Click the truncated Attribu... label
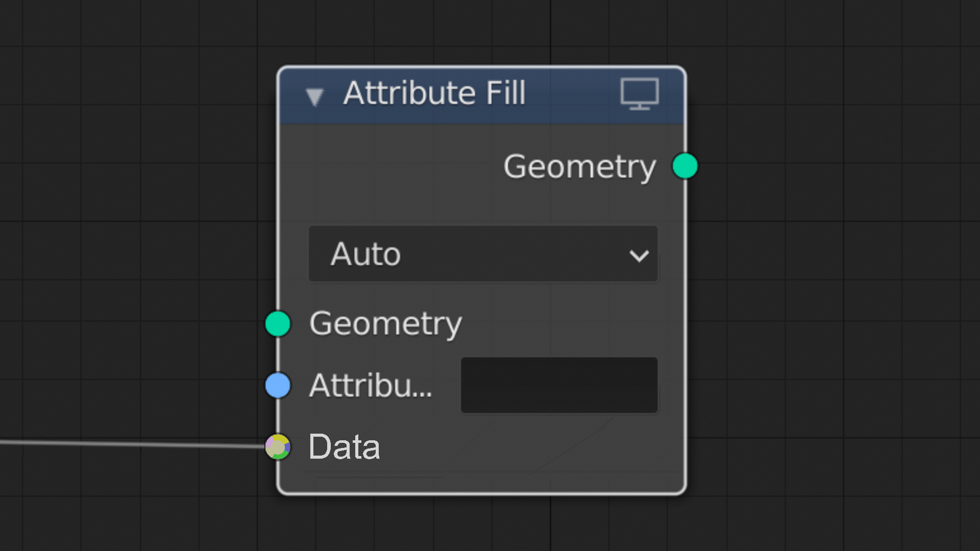 pos(371,385)
